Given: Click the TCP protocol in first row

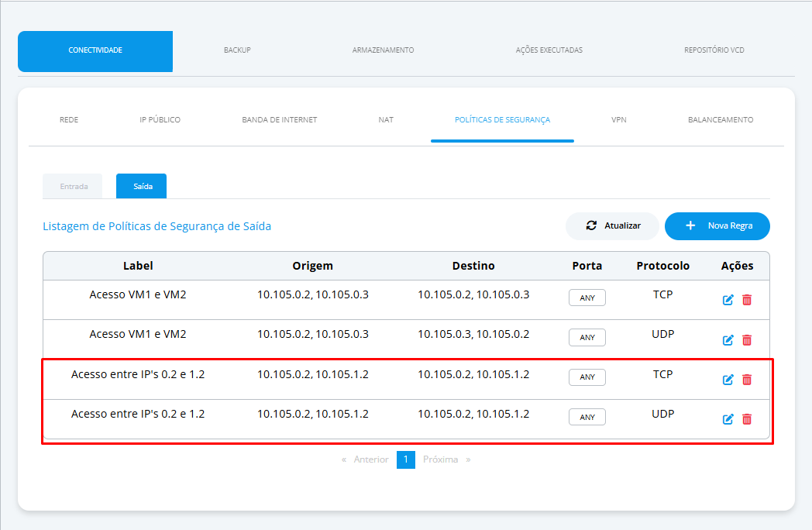Looking at the screenshot, I should click(x=663, y=294).
